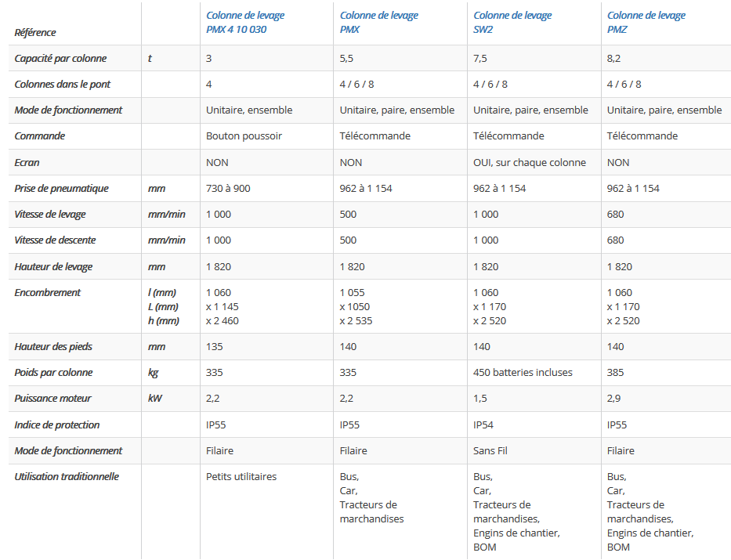Click the 'Utilisation traditionnelle' row label

(x=67, y=476)
